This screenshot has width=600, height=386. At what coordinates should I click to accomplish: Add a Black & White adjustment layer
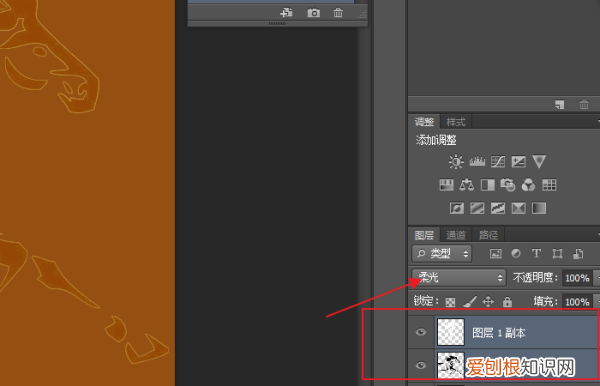(488, 185)
